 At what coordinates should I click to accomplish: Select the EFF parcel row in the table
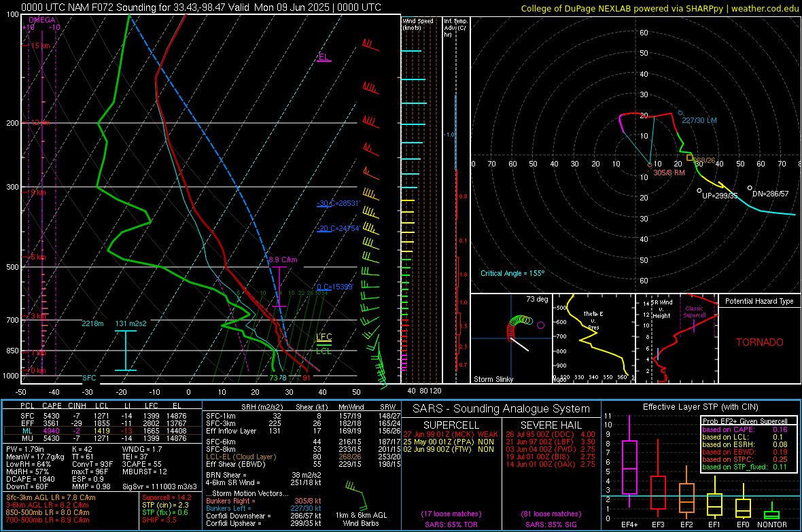(103, 423)
